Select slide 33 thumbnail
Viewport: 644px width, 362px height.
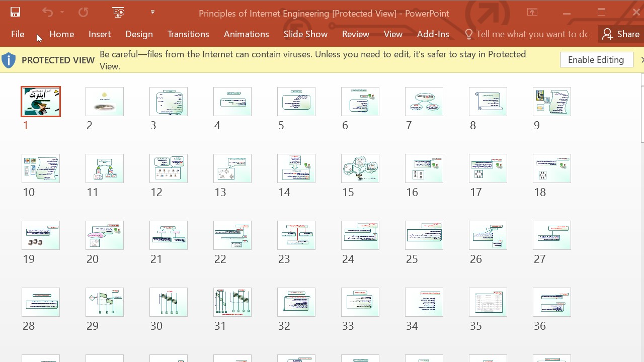(360, 302)
